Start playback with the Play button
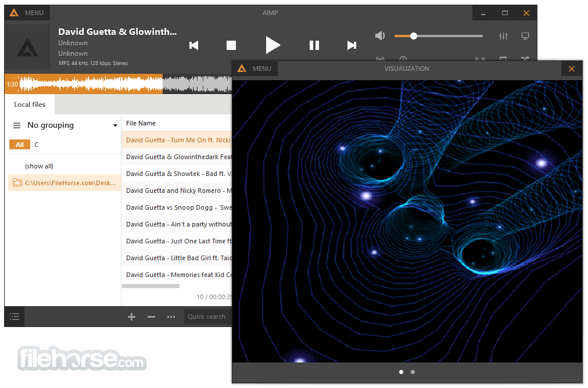Image resolution: width=588 pixels, height=388 pixels. click(273, 45)
